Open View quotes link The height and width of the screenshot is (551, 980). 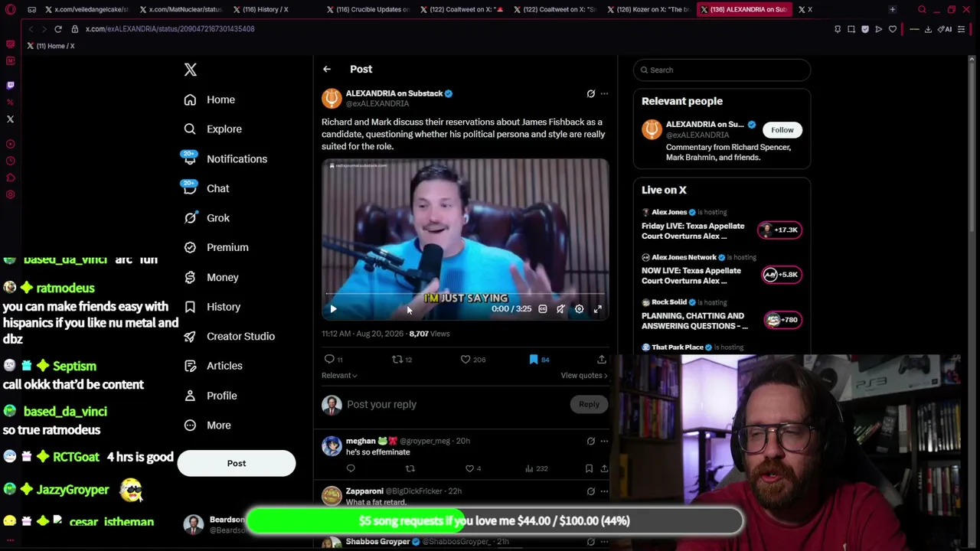point(584,376)
